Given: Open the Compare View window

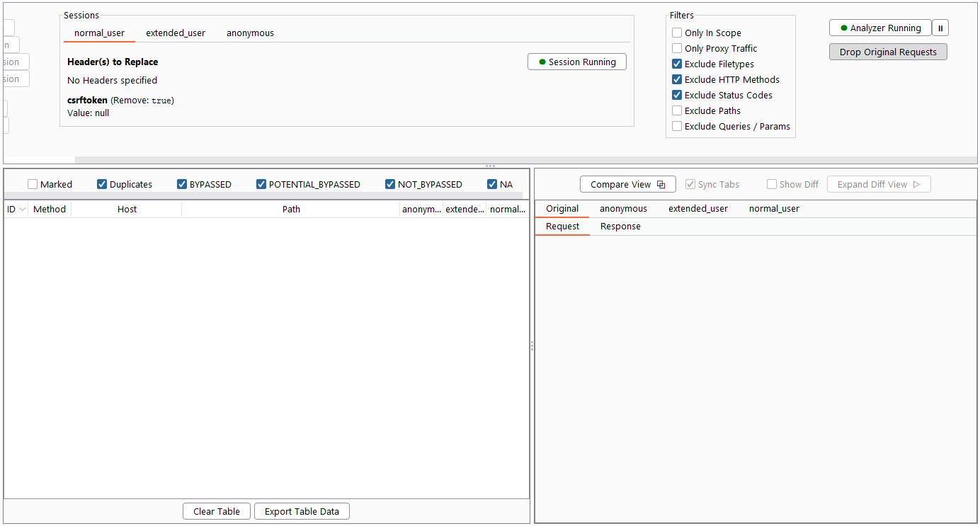Looking at the screenshot, I should click(x=628, y=185).
